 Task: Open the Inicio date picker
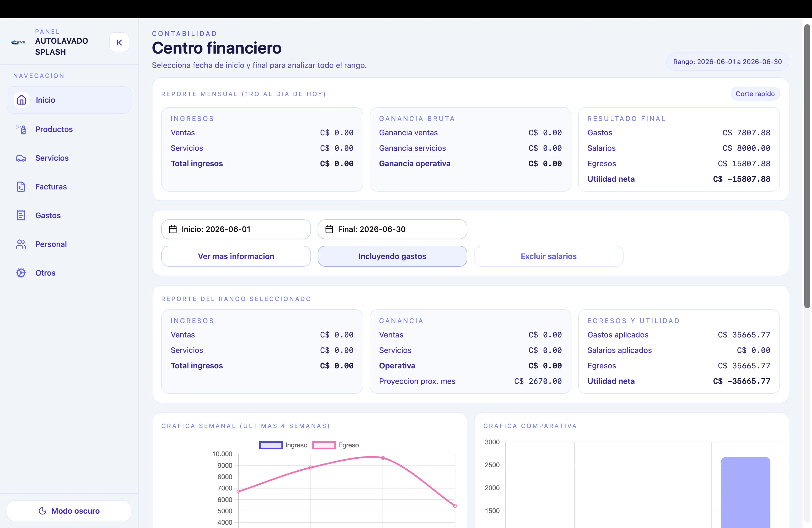[x=236, y=229]
